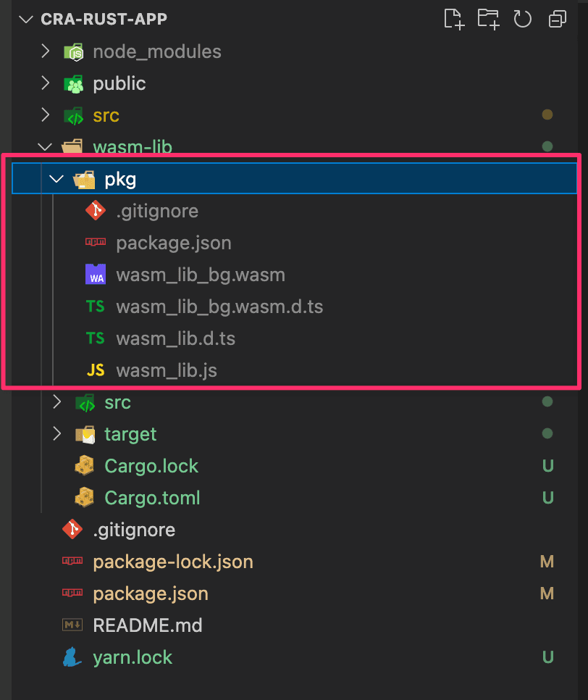This screenshot has height=700, width=588.
Task: Open wasm_lib.d.ts file
Action: pyautogui.click(x=175, y=339)
